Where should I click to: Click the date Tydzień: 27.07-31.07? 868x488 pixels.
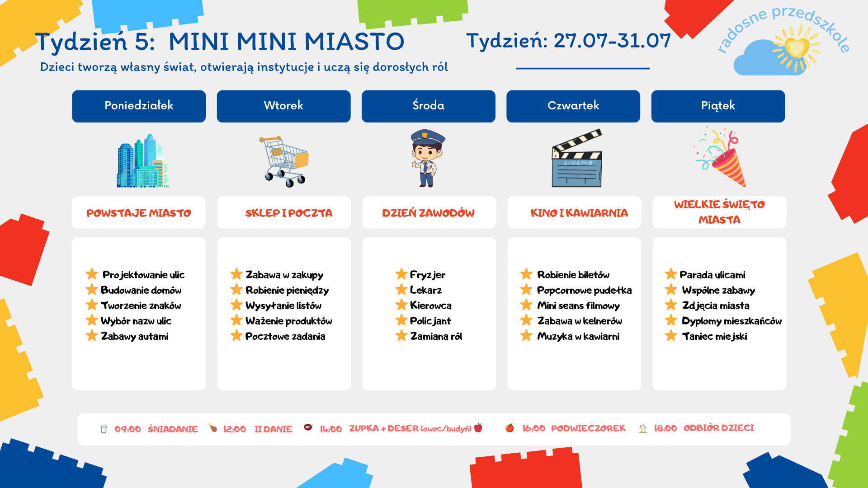click(568, 41)
